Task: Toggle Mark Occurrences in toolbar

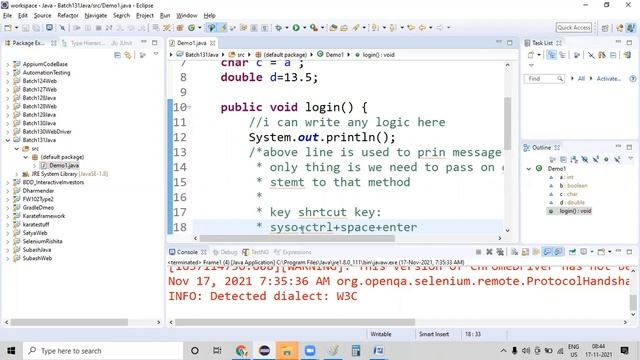Action: pyautogui.click(x=222, y=28)
